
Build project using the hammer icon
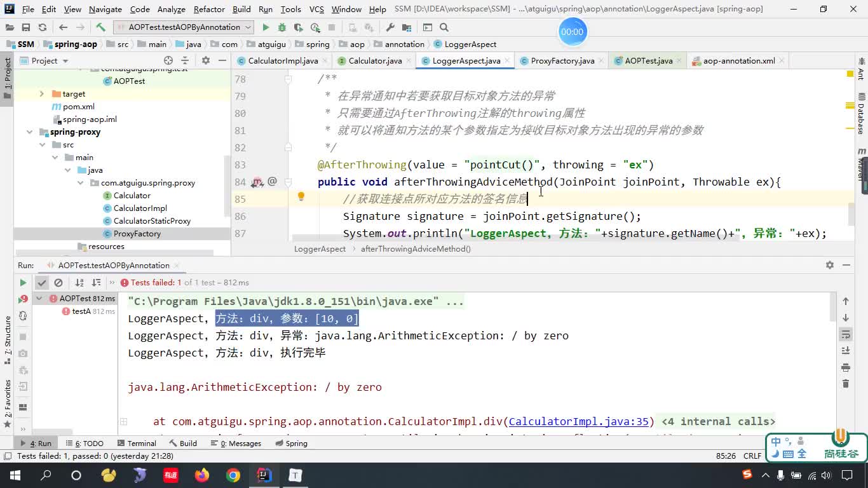(100, 27)
